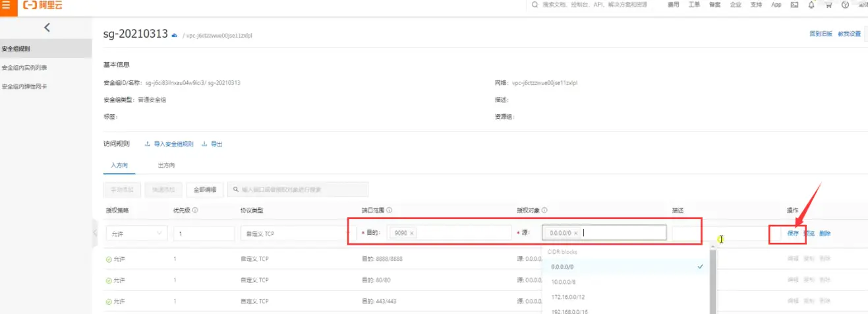Screen dimensions: 868x314
Task: Select 10.0.0.0/8 from CIDR list
Action: [x=563, y=281]
